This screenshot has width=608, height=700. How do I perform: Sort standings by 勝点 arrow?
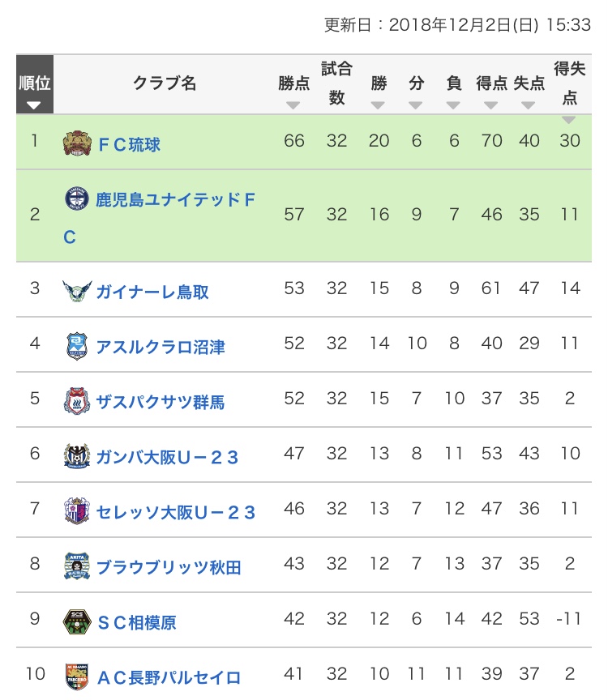point(293,105)
